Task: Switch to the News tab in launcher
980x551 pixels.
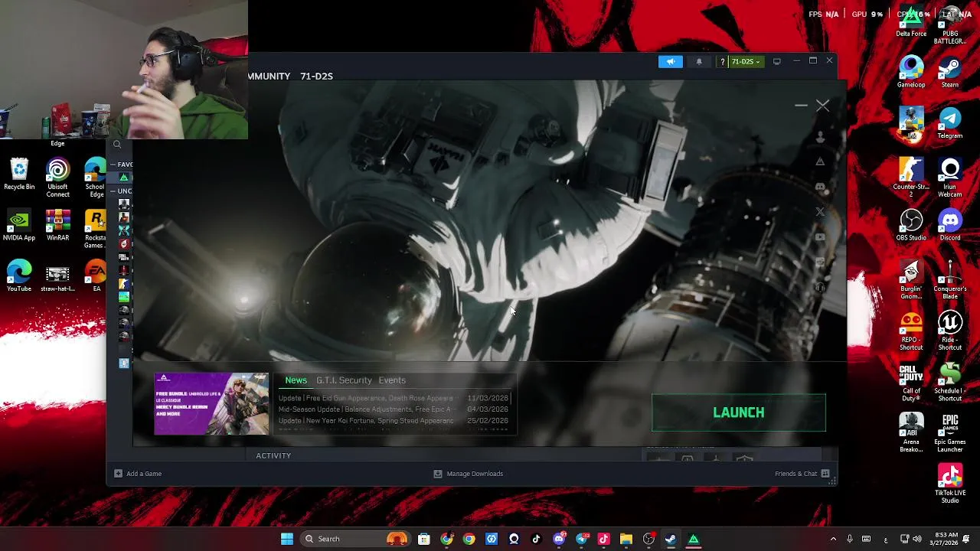Action: pos(296,380)
